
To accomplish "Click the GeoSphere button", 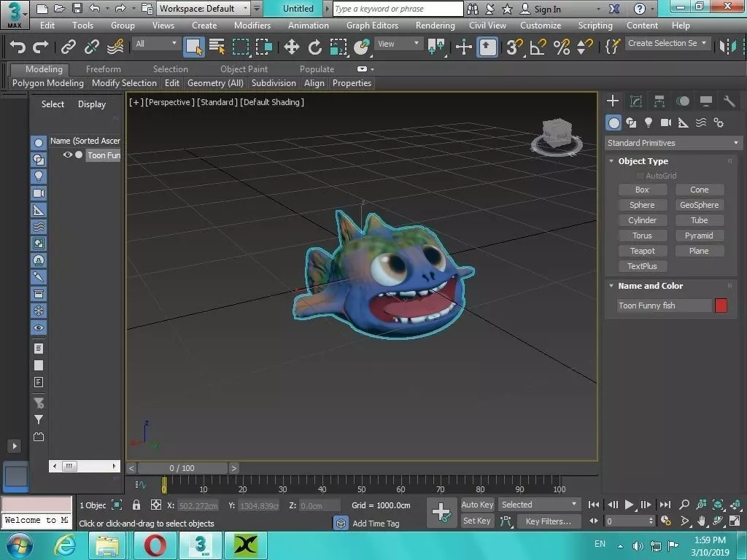I will (700, 205).
